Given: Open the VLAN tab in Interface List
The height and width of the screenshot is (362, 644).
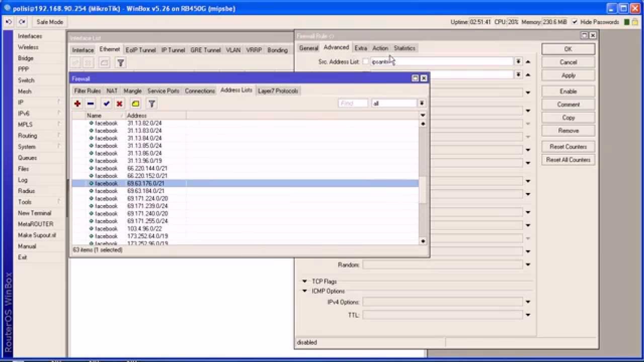Looking at the screenshot, I should pos(233,50).
